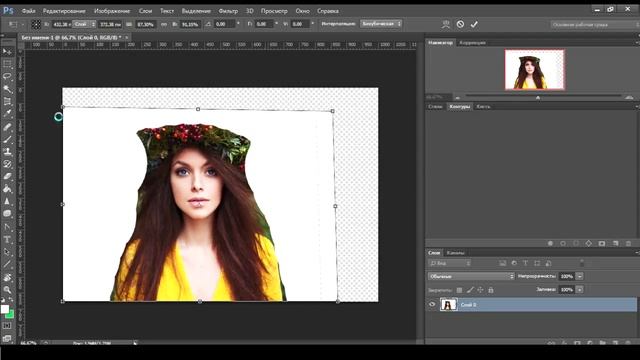
Task: Select the Rectangular Marquee tool
Action: (x=7, y=64)
